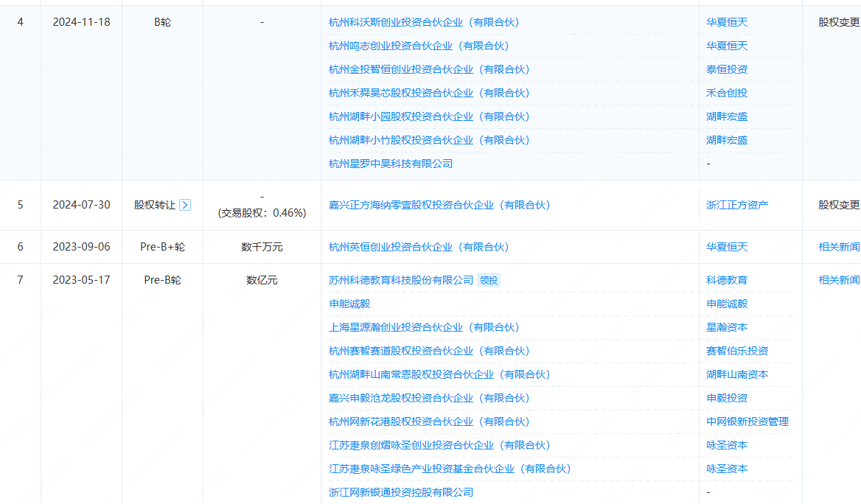Open 申毅投资 institution link
Viewport: 861px width, 504px height.
point(727,399)
